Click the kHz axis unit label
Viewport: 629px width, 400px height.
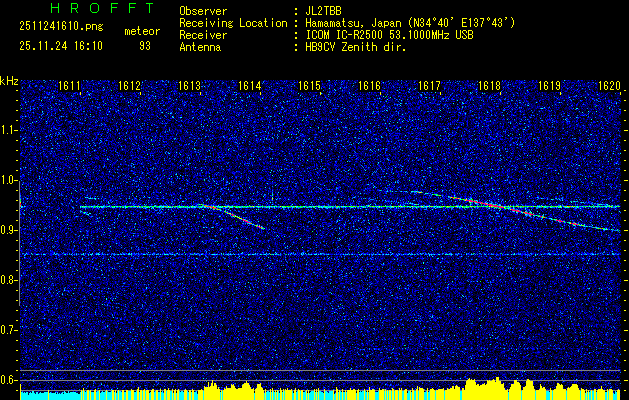9,80
